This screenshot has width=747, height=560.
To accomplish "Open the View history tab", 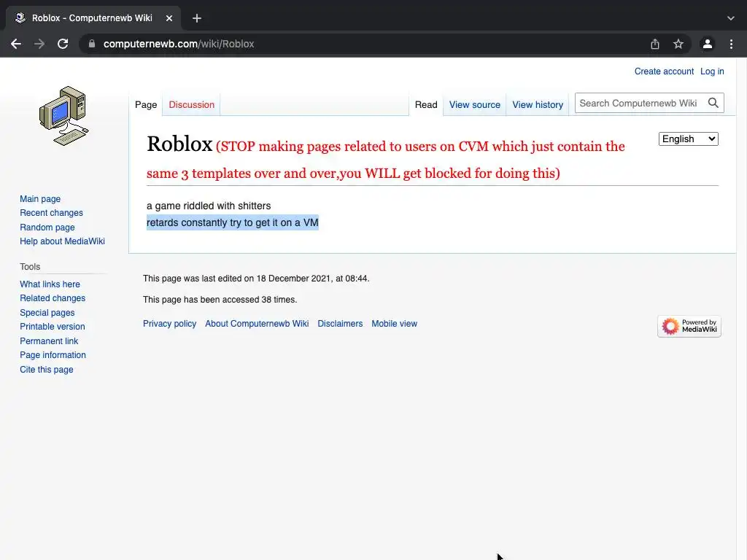I will (538, 105).
